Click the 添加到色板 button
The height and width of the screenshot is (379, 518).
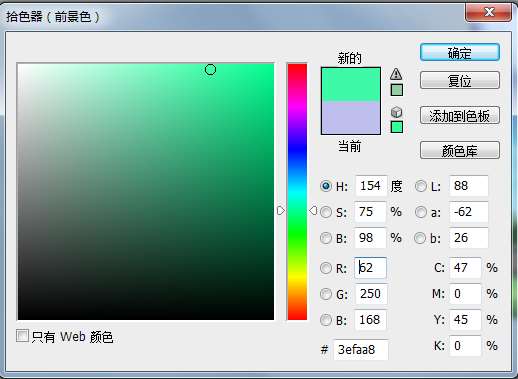coord(460,115)
